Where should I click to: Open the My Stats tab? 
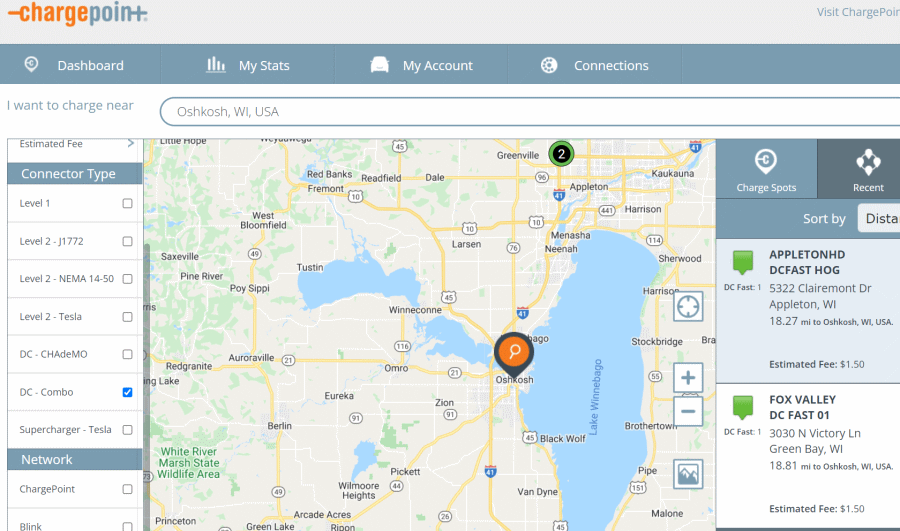tap(248, 64)
